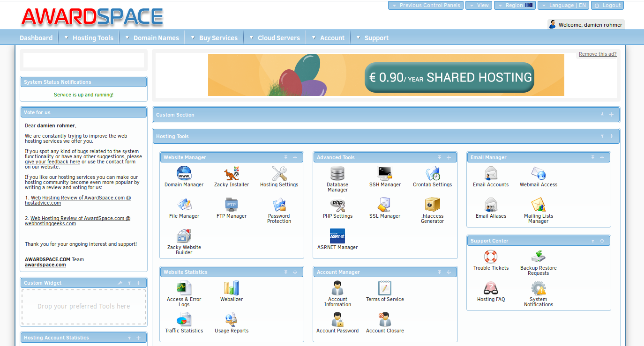Click the 'Drop your preferred Tools here' area
Image resolution: width=644 pixels, height=346 pixels.
(83, 306)
